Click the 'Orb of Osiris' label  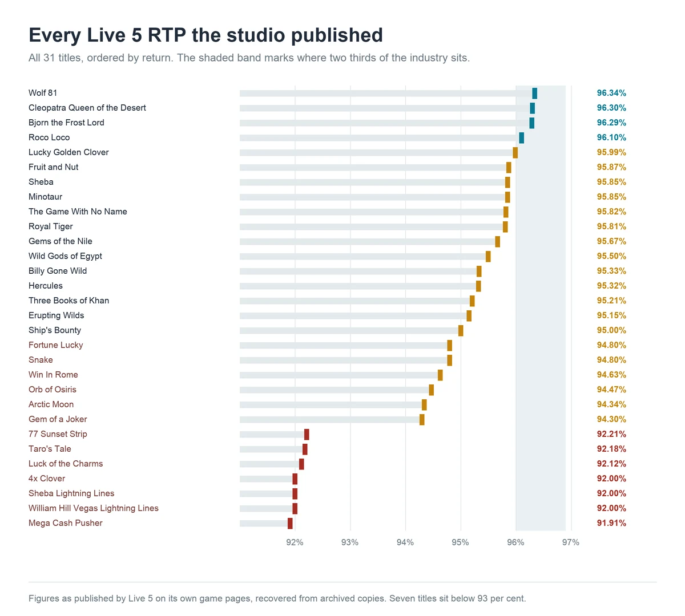(53, 390)
